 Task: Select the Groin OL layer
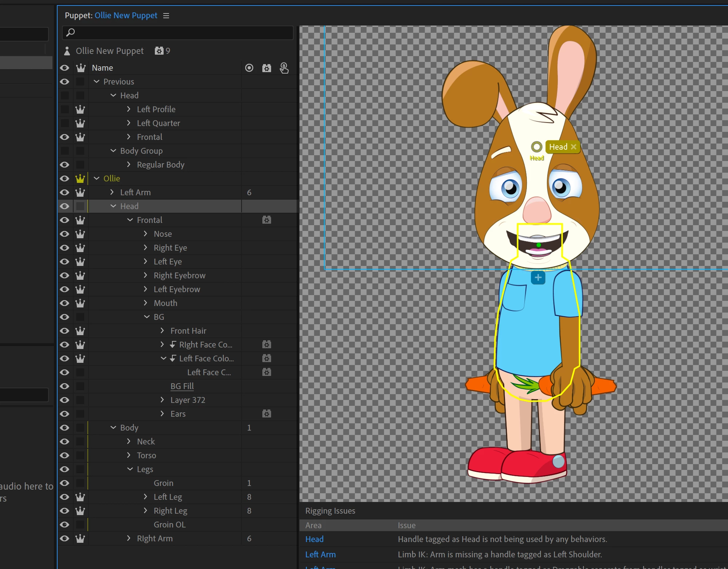click(x=169, y=525)
